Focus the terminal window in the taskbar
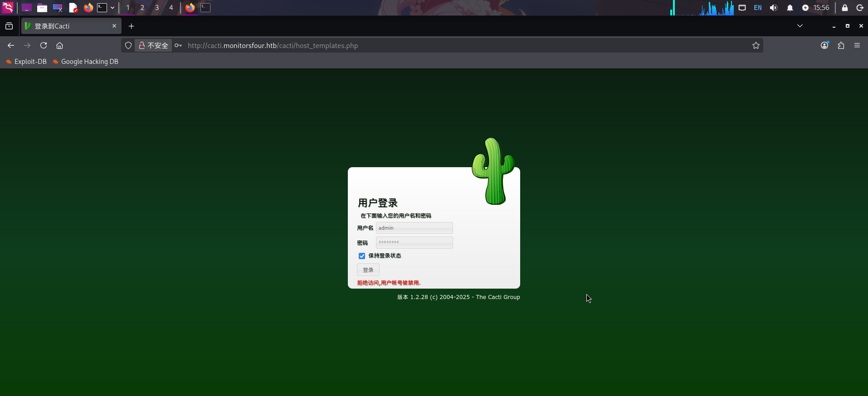This screenshot has width=868, height=396. 205,8
